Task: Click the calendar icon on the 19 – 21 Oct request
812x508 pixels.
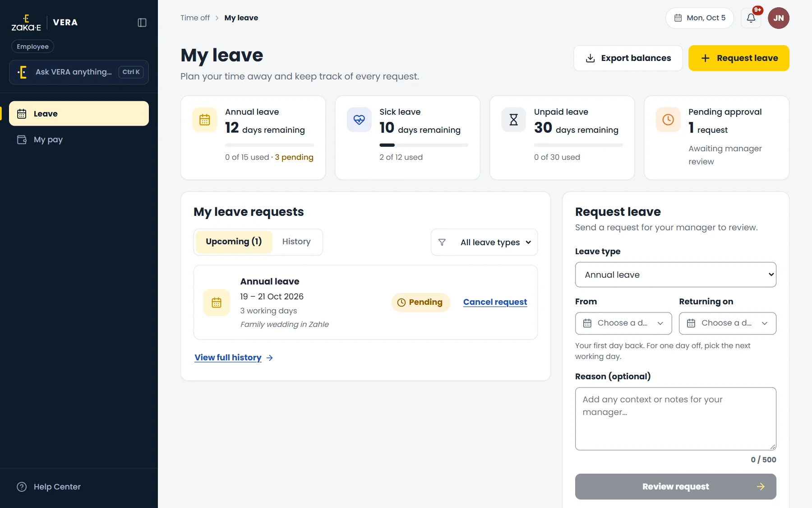Action: click(217, 303)
